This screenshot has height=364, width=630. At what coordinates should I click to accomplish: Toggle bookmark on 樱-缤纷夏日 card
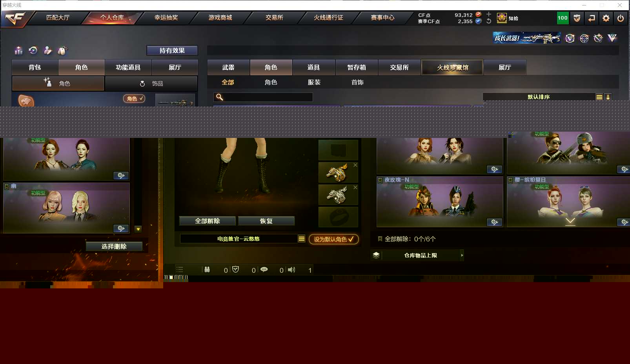pyautogui.click(x=510, y=180)
